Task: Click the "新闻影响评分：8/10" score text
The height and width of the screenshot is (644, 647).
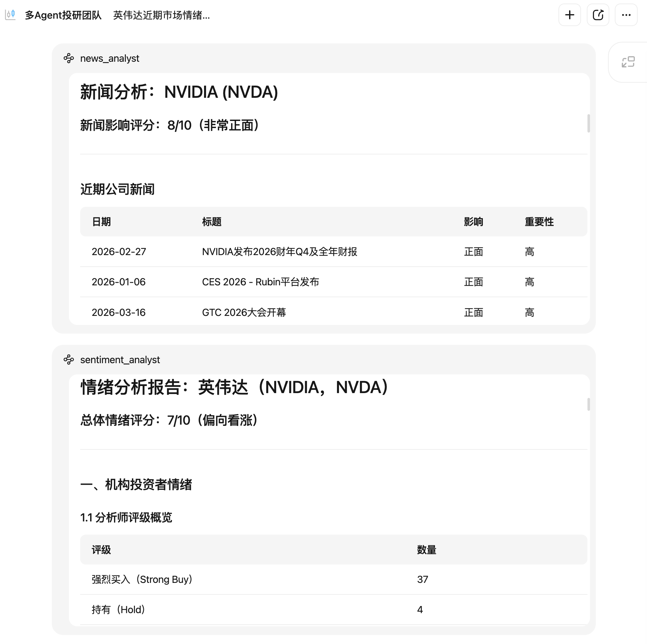Action: (169, 125)
